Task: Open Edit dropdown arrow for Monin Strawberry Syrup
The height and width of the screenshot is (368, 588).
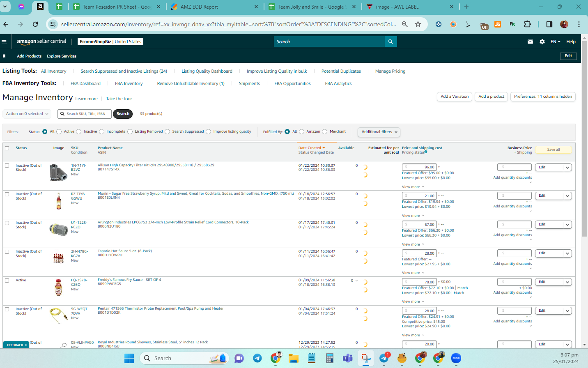Action: 568,196
